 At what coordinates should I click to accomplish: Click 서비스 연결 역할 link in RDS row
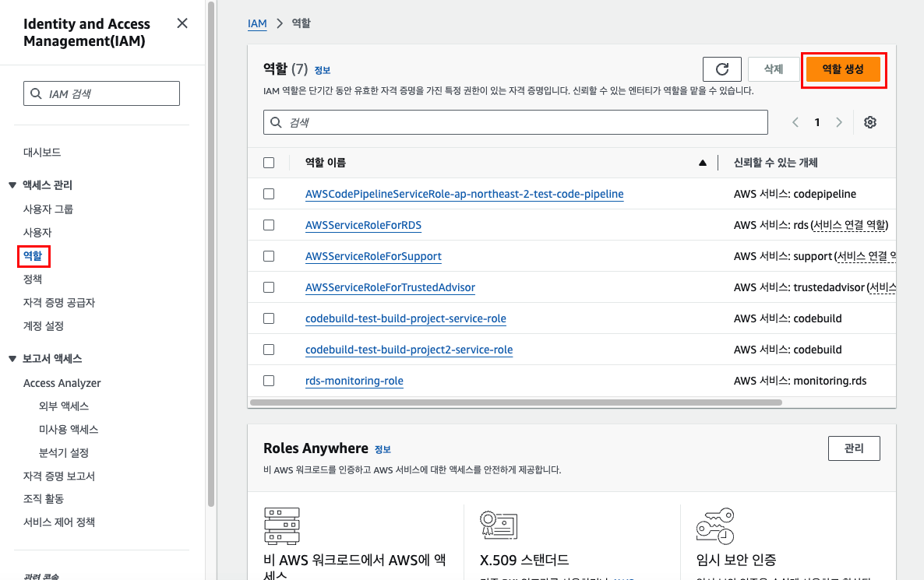click(x=849, y=225)
